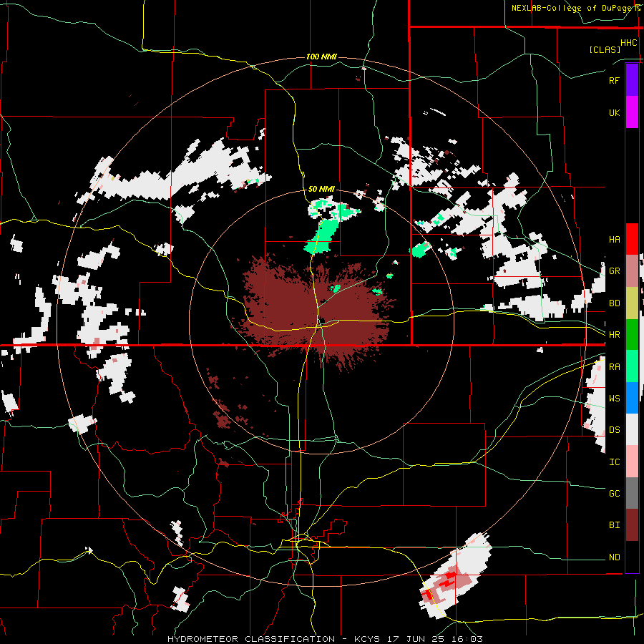Click the "[CLAS]" units label
The width and height of the screenshot is (644, 644).
[605, 49]
